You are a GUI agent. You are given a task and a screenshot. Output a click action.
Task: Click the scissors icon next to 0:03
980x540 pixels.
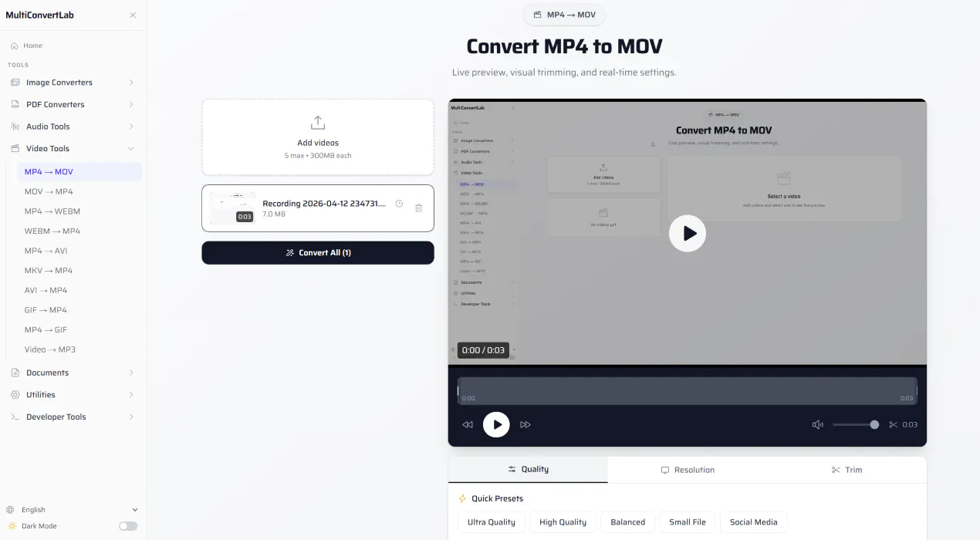click(x=894, y=424)
